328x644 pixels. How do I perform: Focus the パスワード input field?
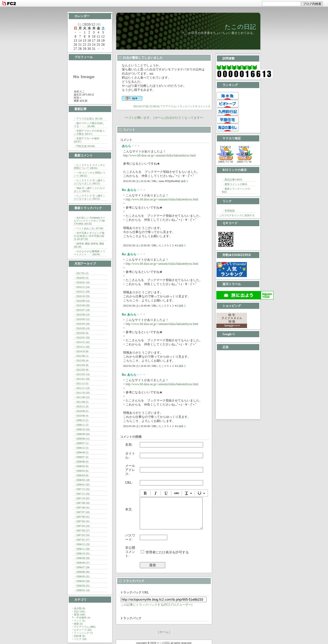click(x=153, y=537)
